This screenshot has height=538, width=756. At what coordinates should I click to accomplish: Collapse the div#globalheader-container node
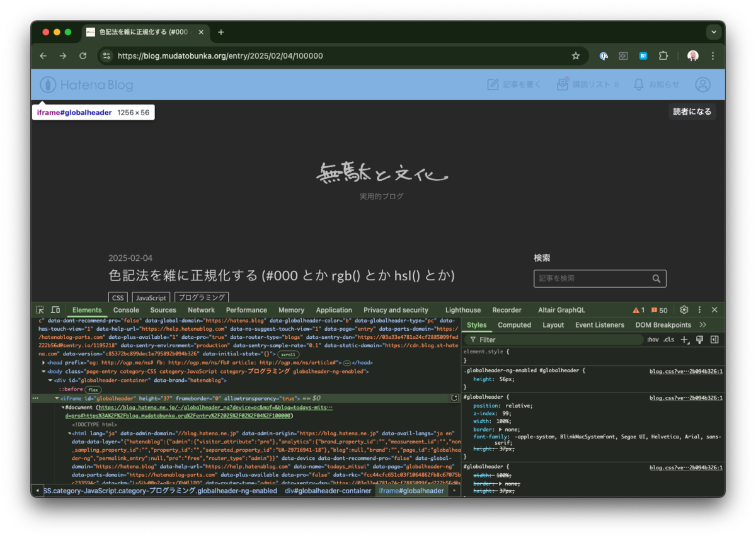click(x=50, y=381)
